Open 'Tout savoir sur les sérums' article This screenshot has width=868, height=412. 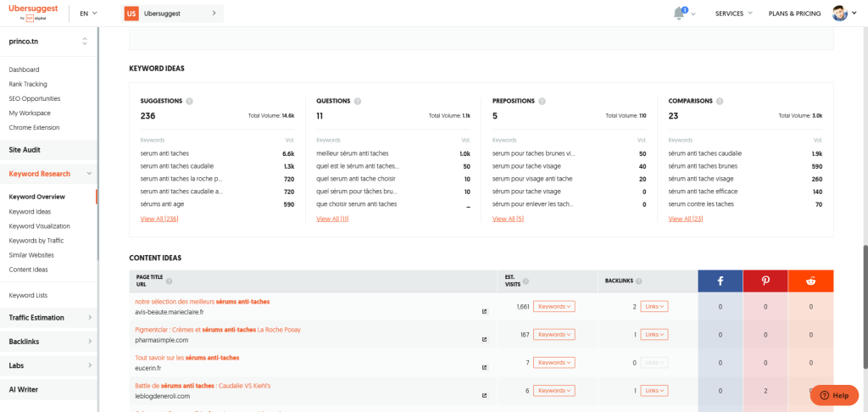coord(187,358)
